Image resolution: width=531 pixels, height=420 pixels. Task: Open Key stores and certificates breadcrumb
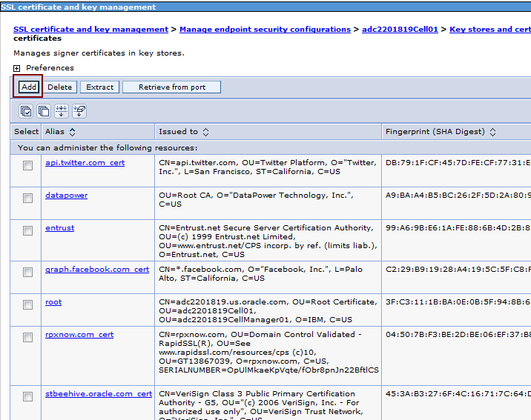tap(490, 30)
